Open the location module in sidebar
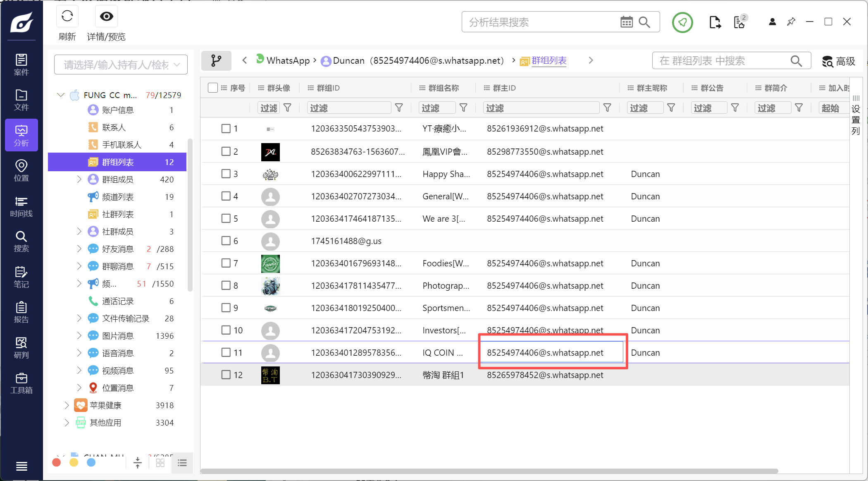The height and width of the screenshot is (481, 868). click(x=21, y=171)
